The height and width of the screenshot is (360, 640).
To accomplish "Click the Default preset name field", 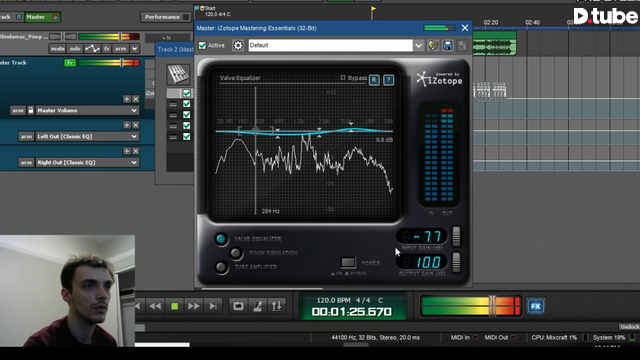I will click(330, 45).
